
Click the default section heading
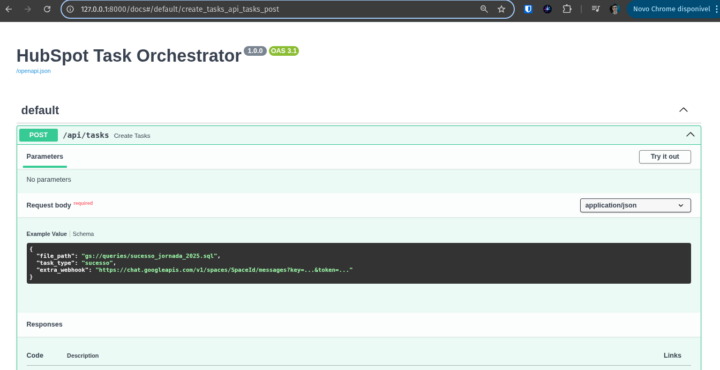[40, 110]
